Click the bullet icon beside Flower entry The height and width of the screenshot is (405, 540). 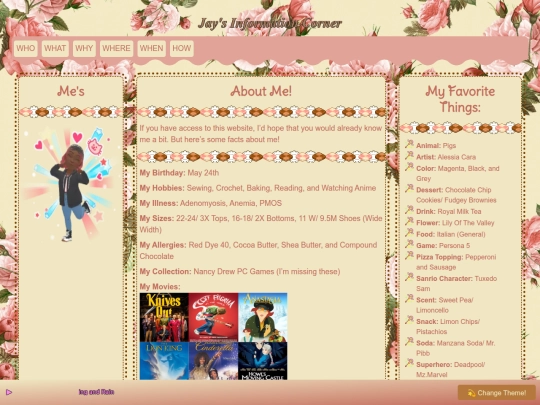[409, 221]
